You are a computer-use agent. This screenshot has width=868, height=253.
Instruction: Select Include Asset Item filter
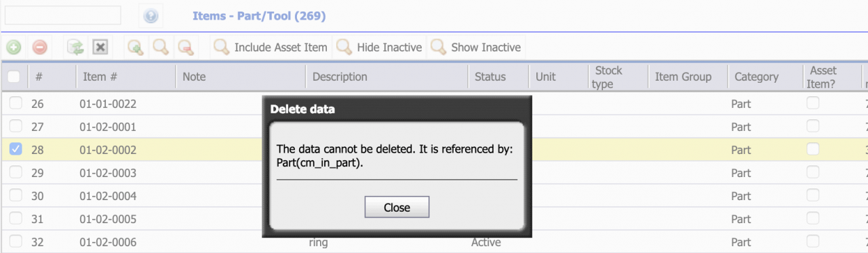point(271,47)
